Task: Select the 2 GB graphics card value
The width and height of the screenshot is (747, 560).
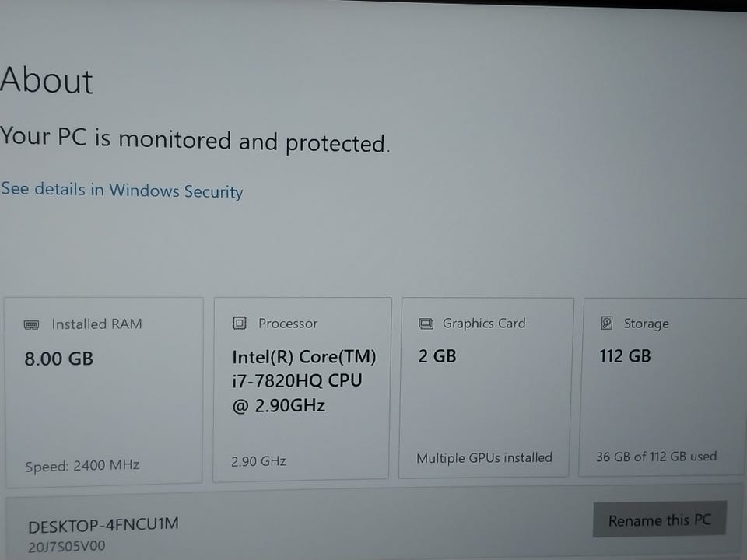Action: click(x=437, y=356)
